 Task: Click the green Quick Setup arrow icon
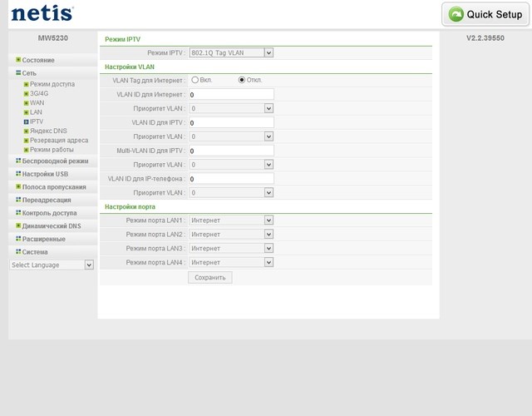pos(456,14)
